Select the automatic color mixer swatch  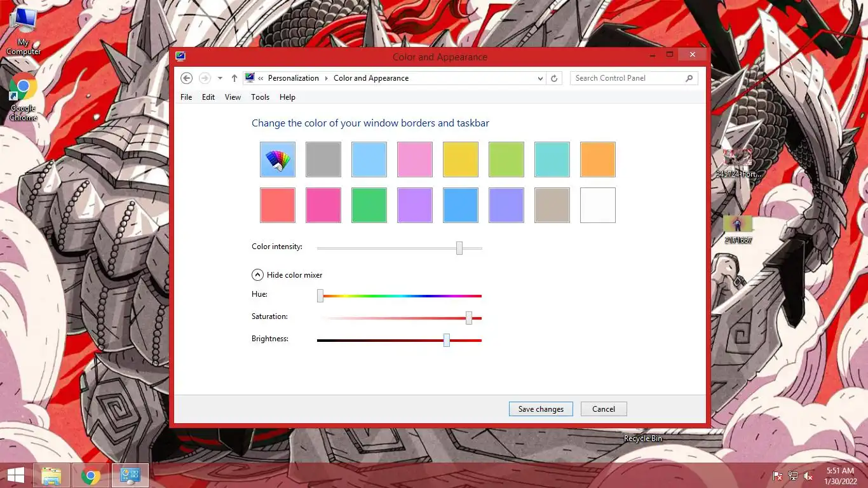click(278, 159)
